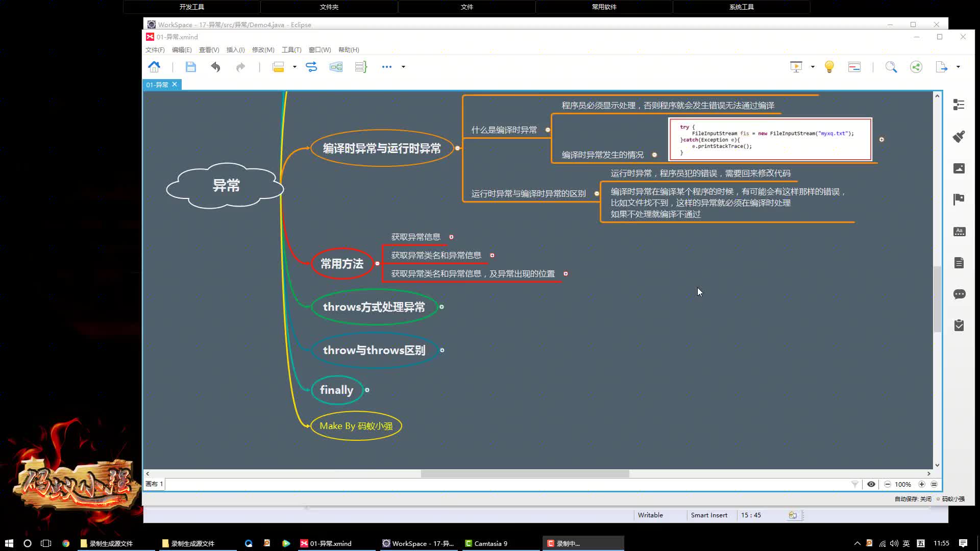Image resolution: width=980 pixels, height=551 pixels.
Task: Click the lightbulb icon in right sidebar
Action: point(829,66)
